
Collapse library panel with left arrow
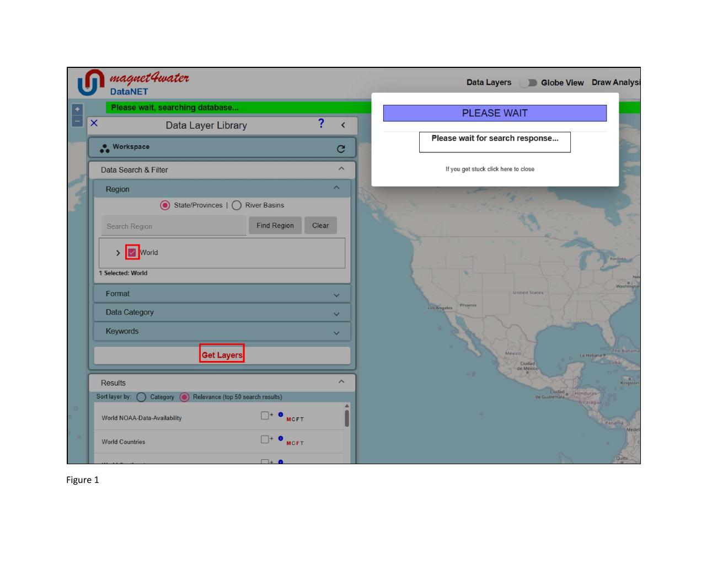click(343, 125)
